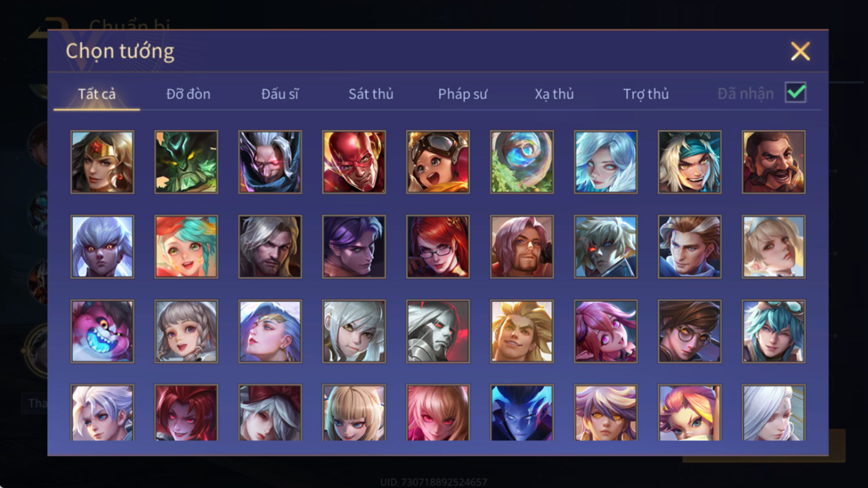Viewport: 868px width, 488px height.
Task: Switch to the Đỡ đòn tab
Action: [188, 94]
